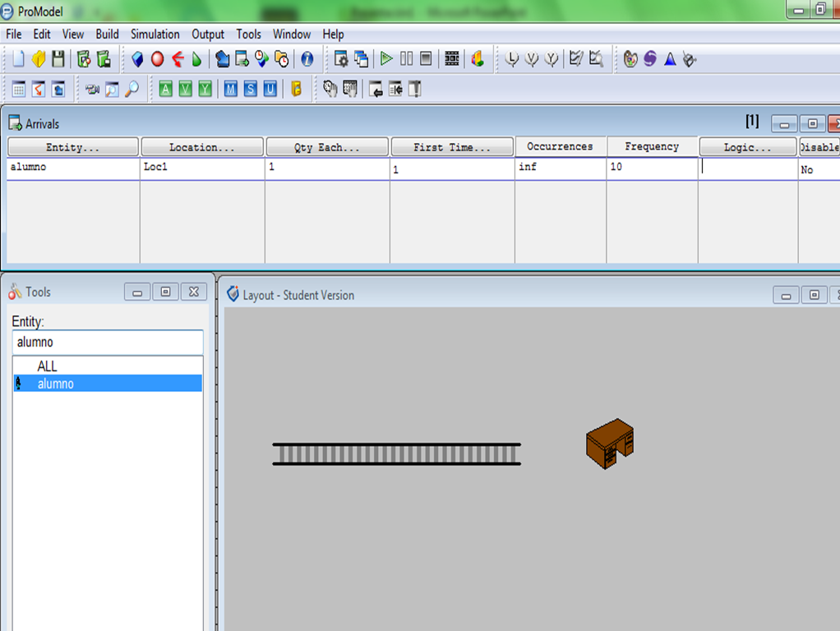Click the magnifying glass zoom icon
Viewport: 840px width, 631px height.
[132, 89]
